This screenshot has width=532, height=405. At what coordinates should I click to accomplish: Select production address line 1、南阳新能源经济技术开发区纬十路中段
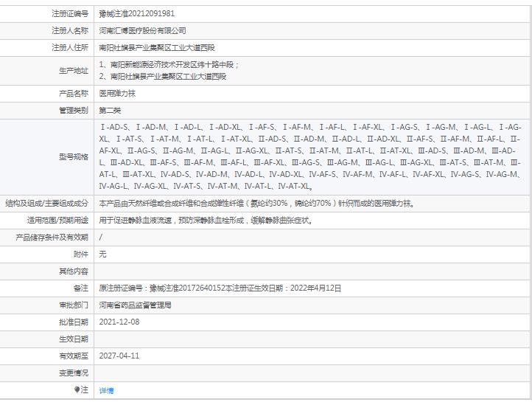pos(169,65)
